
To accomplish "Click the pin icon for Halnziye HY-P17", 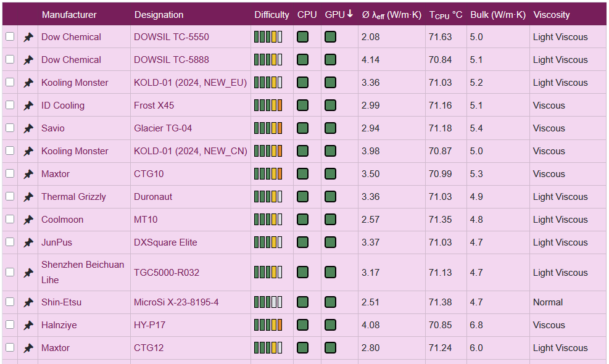I will pos(28,326).
